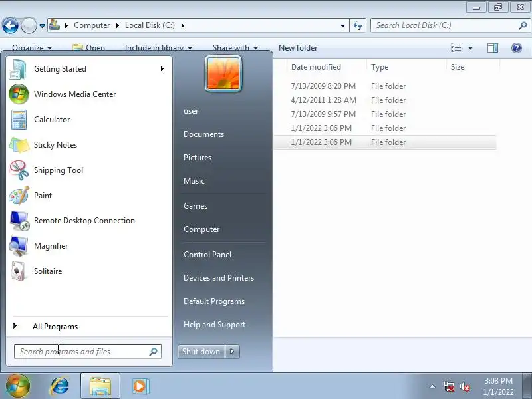Open Explorer help icon
This screenshot has width=532, height=399.
[x=517, y=48]
